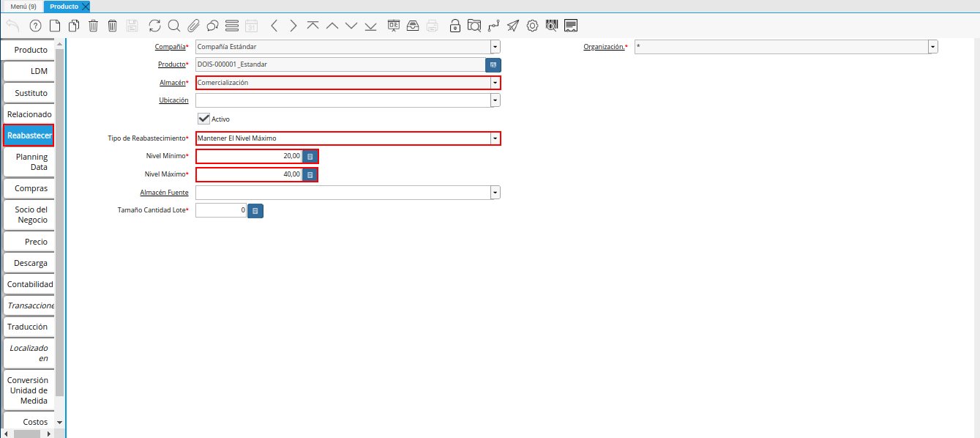Requery the record with the Refresh icon
Image resolution: width=980 pixels, height=438 pixels.
point(154,25)
